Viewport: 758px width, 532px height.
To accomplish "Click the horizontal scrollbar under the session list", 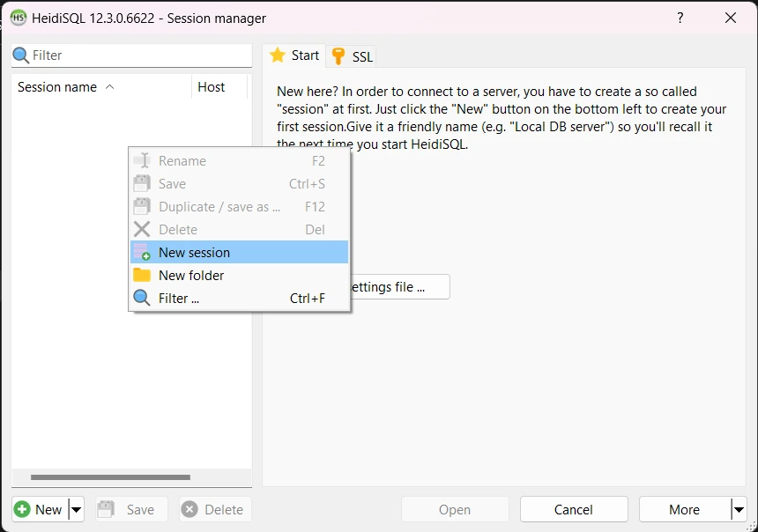I will click(110, 477).
